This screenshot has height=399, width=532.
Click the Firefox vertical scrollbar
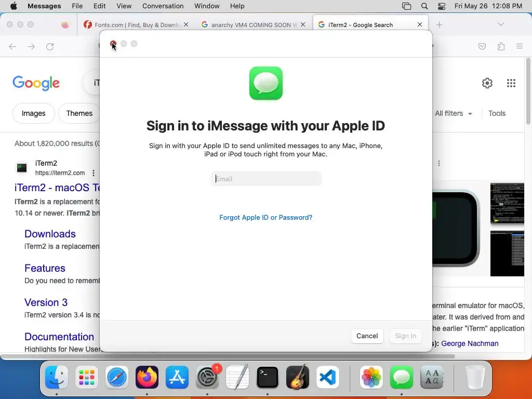coord(528,91)
